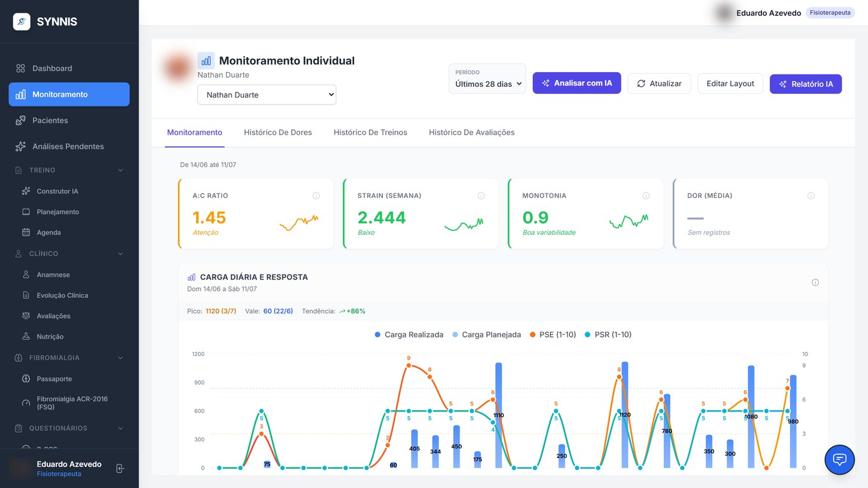Viewport: 868px width, 488px height.
Task: Click the Carga Diária e Resposta bar chart icon
Action: pos(191,277)
